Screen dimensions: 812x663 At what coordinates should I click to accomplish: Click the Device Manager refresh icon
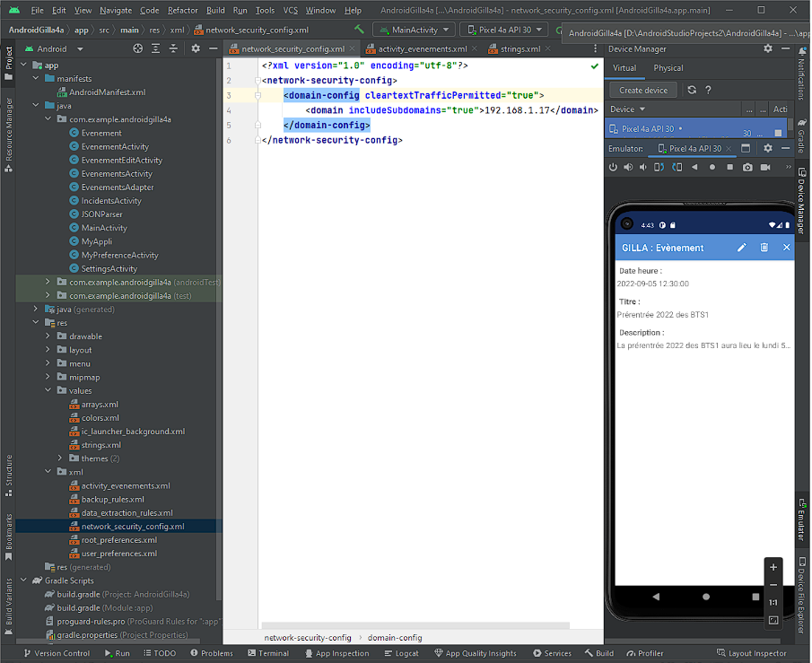pos(692,90)
